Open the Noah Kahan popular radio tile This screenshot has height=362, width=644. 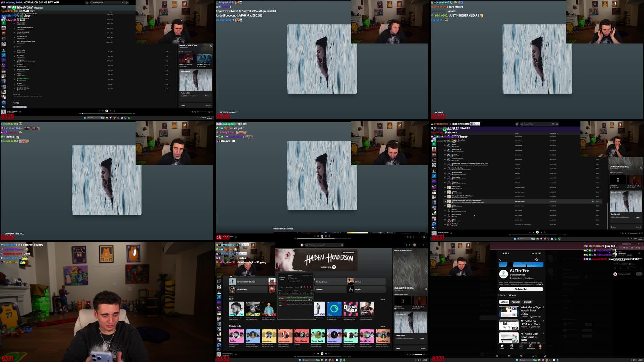point(383,336)
